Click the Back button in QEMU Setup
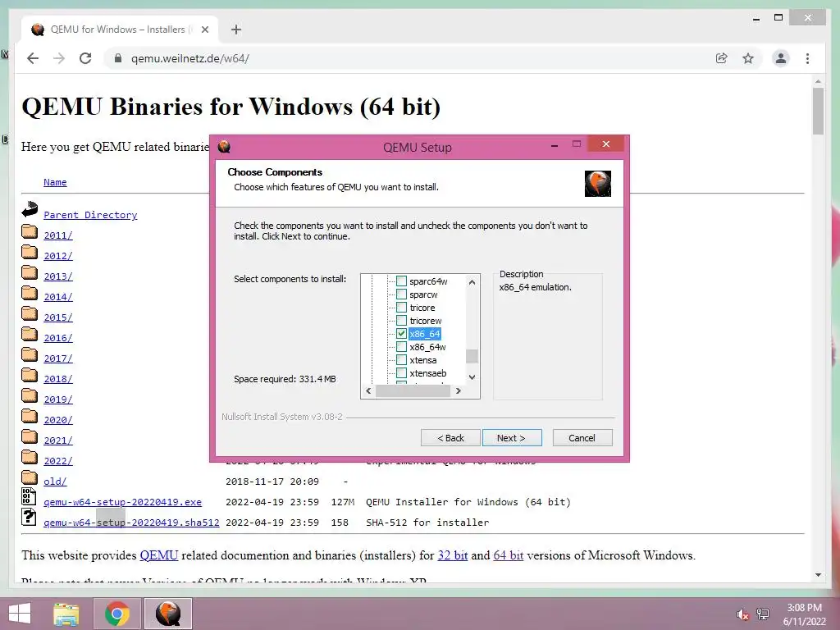This screenshot has width=840, height=630. [x=450, y=438]
